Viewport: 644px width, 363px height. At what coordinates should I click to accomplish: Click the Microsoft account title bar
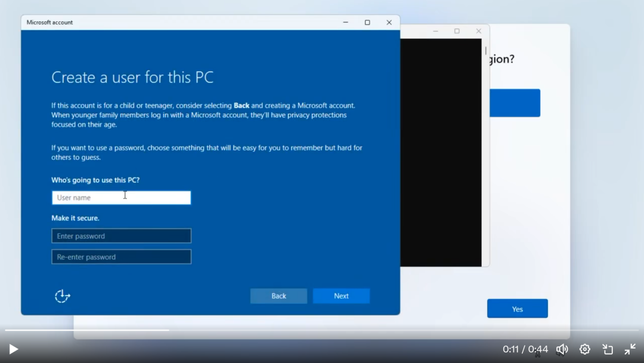click(179, 22)
